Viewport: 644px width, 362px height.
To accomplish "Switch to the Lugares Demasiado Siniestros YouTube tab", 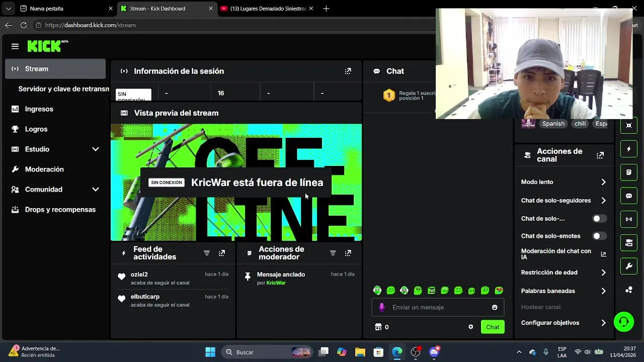I will tap(267, 9).
